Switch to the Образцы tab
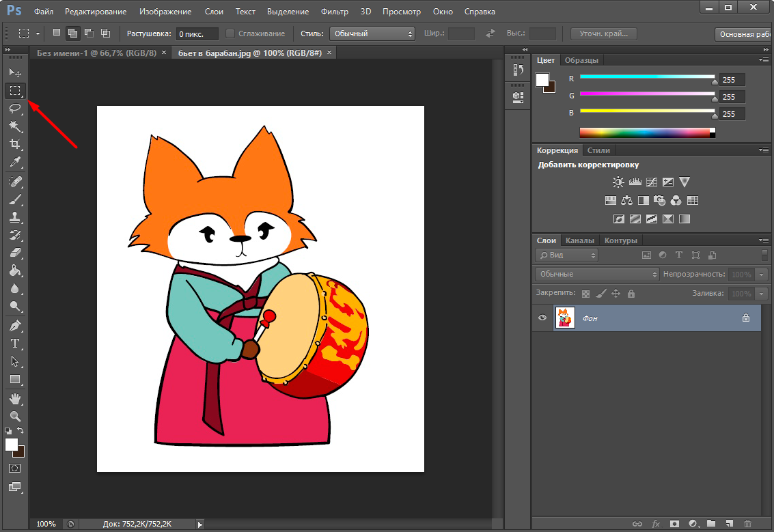 [581, 60]
